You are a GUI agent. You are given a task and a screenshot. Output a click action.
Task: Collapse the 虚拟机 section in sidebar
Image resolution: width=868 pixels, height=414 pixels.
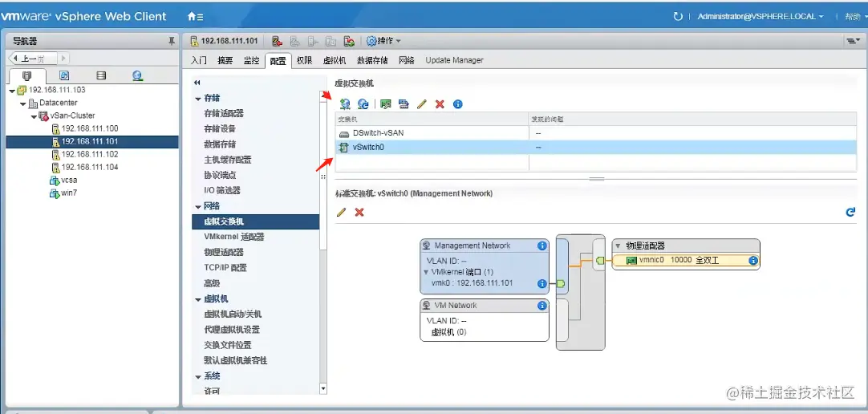click(197, 299)
